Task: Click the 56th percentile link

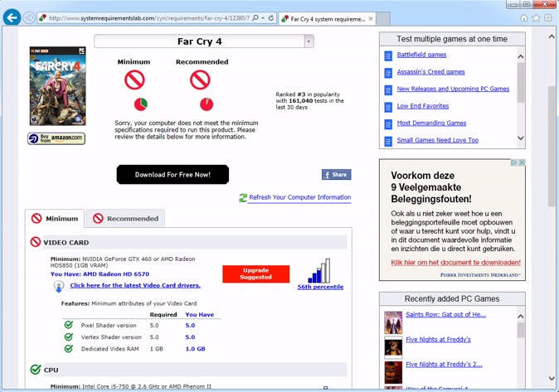Action: click(320, 287)
